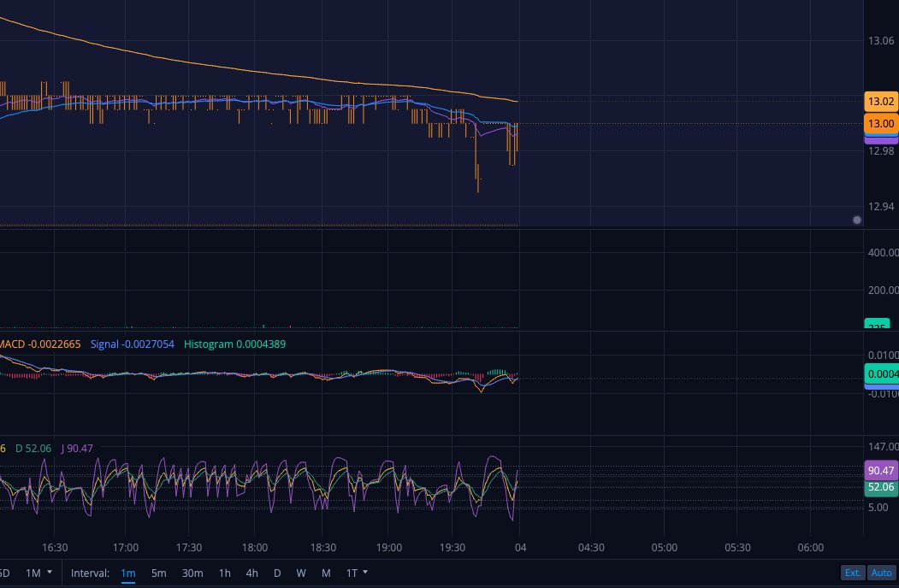
Task: Open the 1T tick interval dropdown
Action: (x=357, y=573)
